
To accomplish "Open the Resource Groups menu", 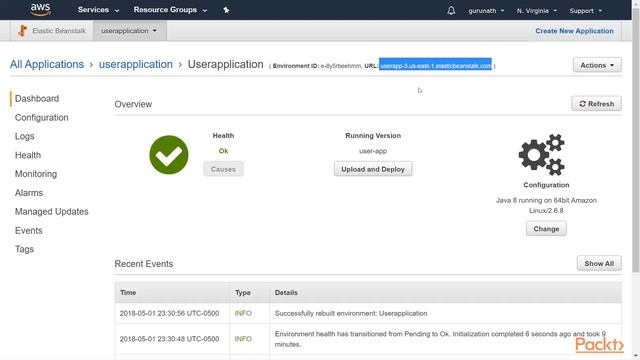I will coord(170,10).
